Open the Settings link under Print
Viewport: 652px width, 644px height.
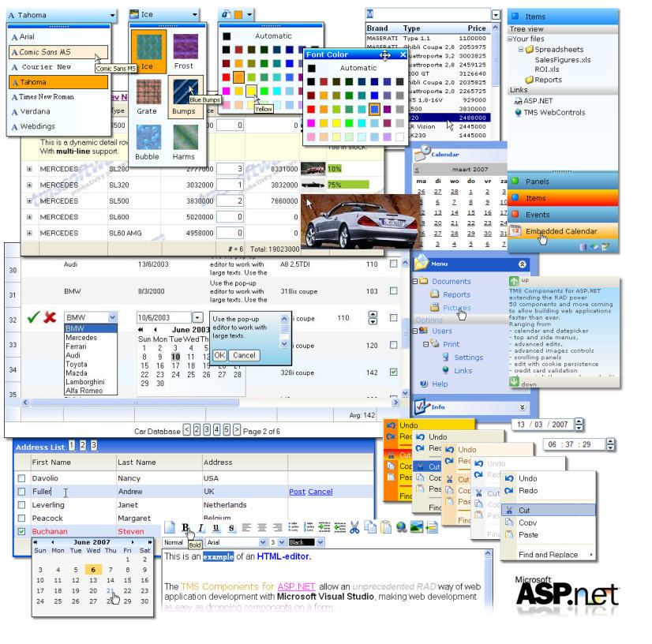tap(469, 358)
